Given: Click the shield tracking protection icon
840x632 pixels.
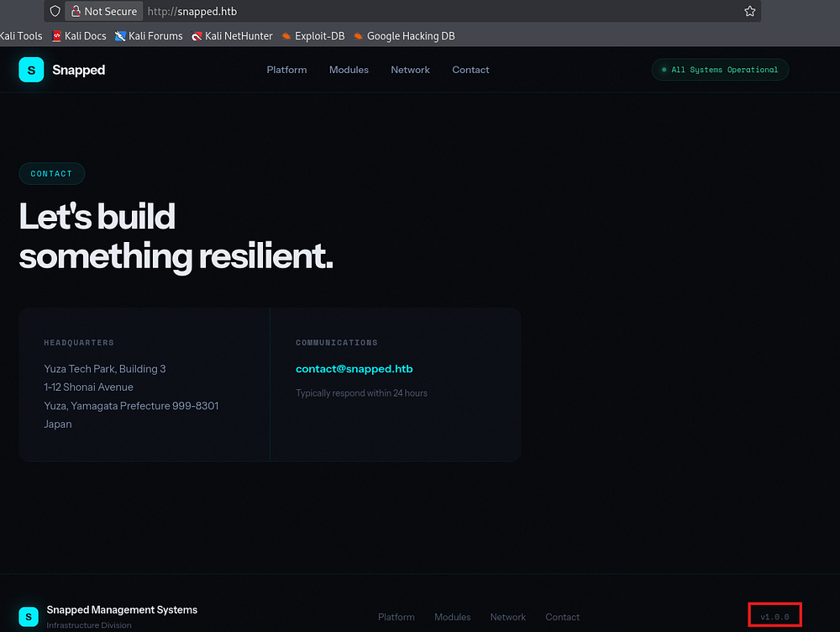Looking at the screenshot, I should [x=55, y=12].
